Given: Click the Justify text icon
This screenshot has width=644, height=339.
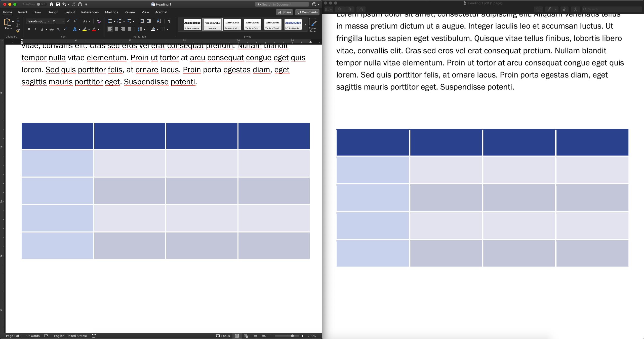Looking at the screenshot, I should (130, 29).
